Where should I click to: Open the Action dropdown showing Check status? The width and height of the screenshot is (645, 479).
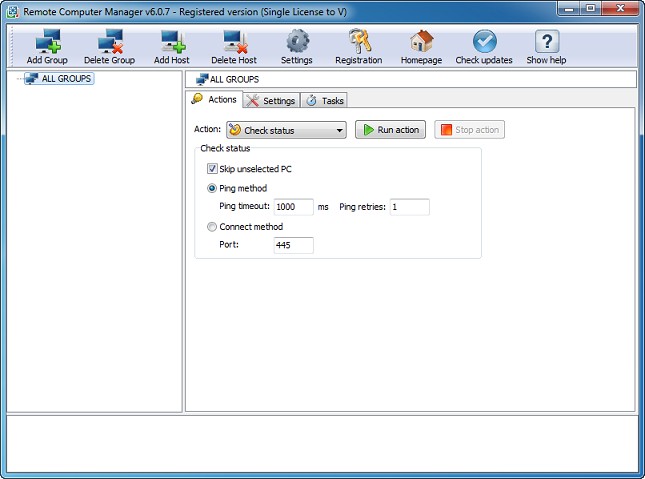286,130
